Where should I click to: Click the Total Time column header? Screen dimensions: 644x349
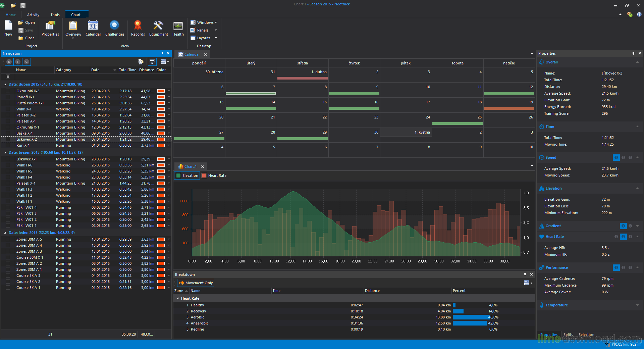pos(127,70)
